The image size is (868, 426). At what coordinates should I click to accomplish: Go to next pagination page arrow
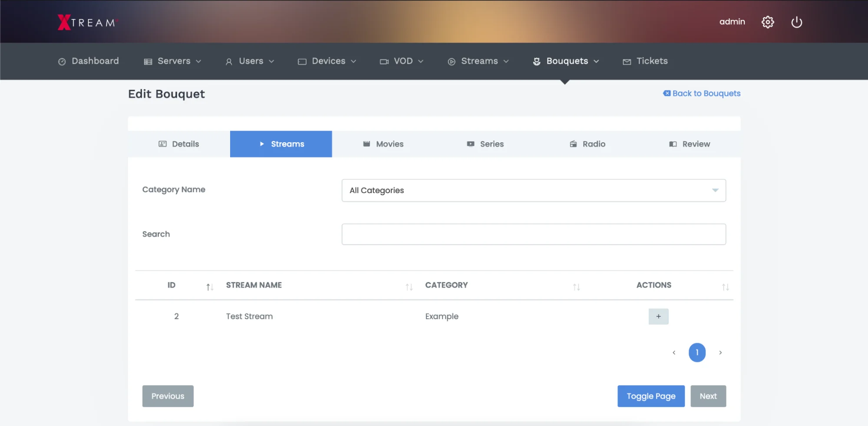pos(720,353)
